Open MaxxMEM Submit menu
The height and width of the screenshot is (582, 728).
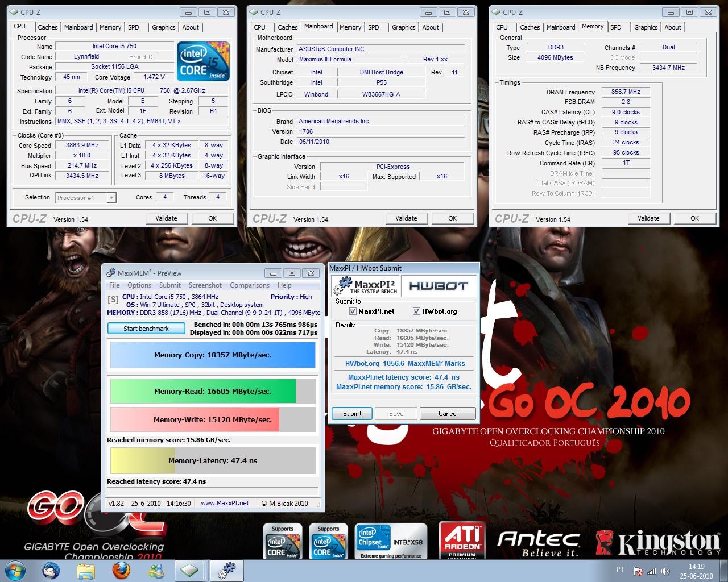tap(170, 285)
